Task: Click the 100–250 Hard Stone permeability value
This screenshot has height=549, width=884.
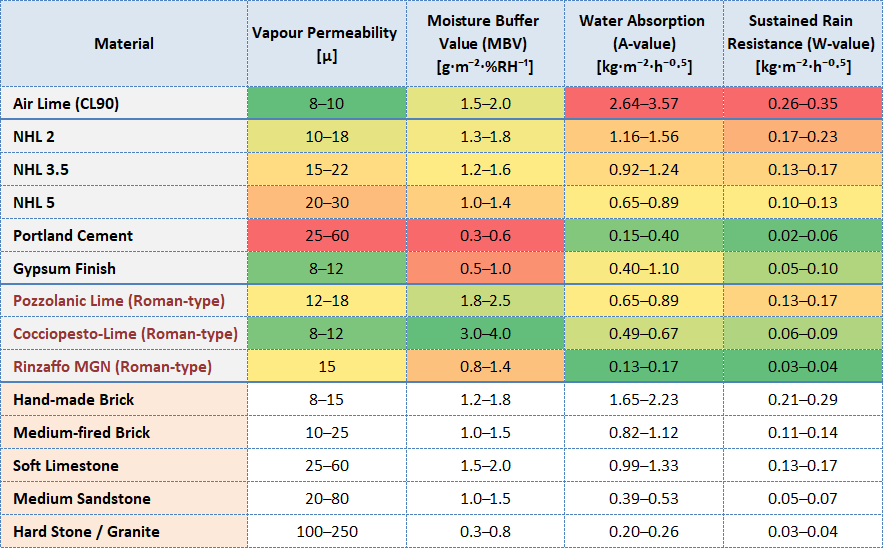Action: coord(325,532)
